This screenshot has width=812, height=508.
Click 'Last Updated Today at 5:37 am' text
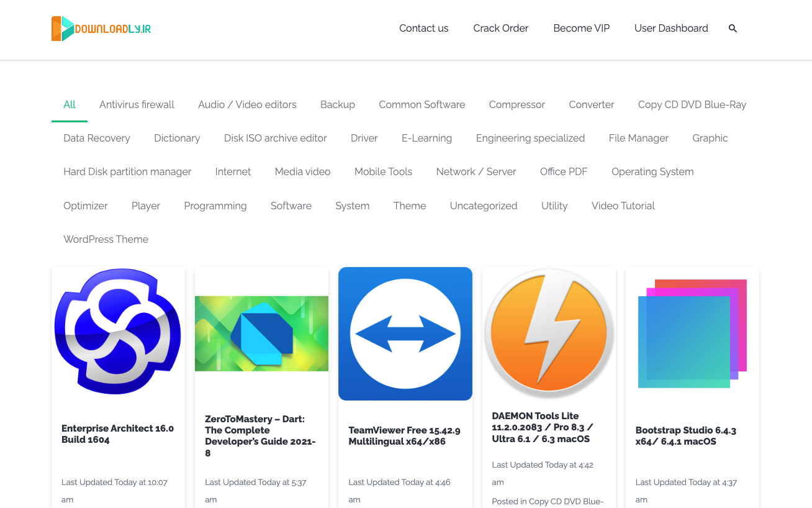coord(256,491)
